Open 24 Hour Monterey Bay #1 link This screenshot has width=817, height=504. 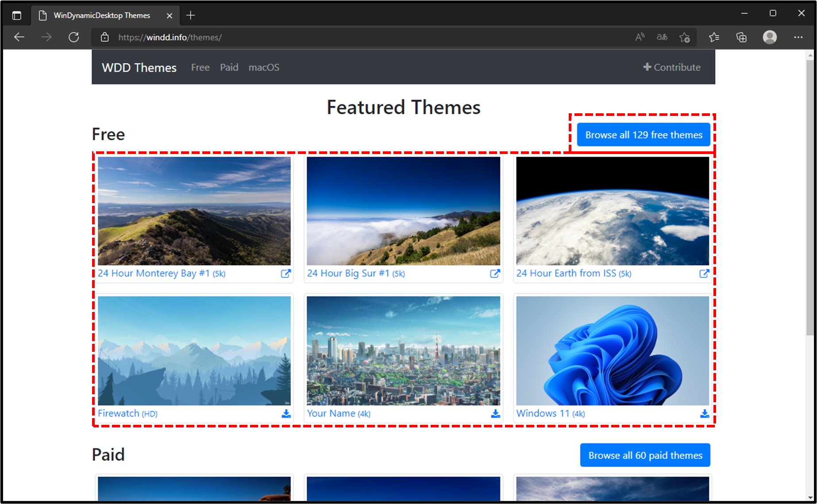(x=162, y=273)
